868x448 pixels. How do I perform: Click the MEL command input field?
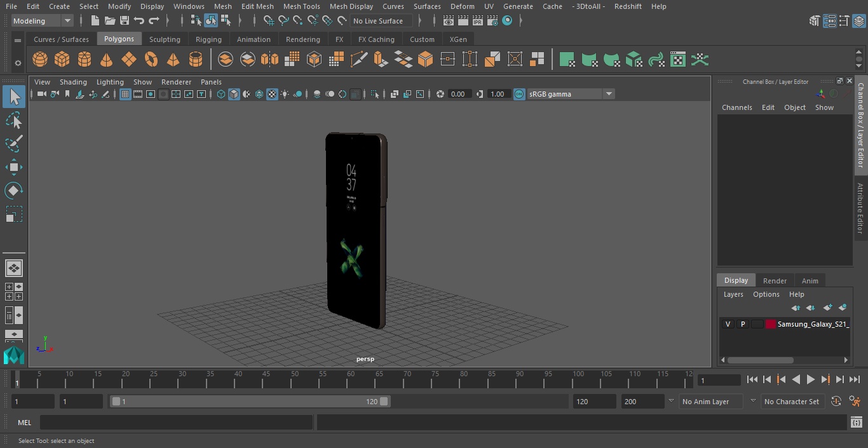tap(176, 423)
